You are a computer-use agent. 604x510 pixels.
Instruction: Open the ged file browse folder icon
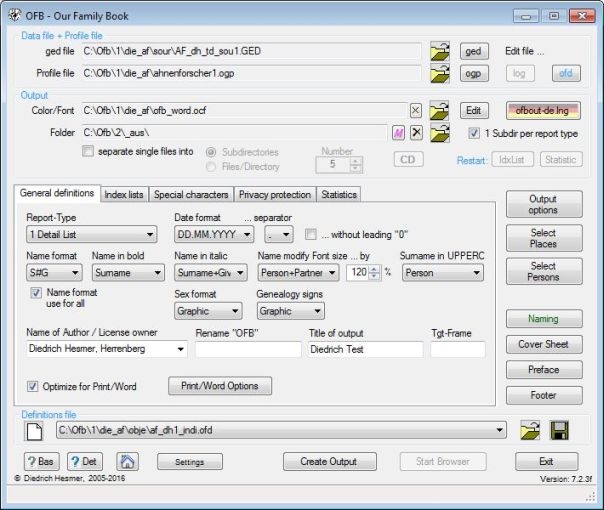pyautogui.click(x=440, y=52)
